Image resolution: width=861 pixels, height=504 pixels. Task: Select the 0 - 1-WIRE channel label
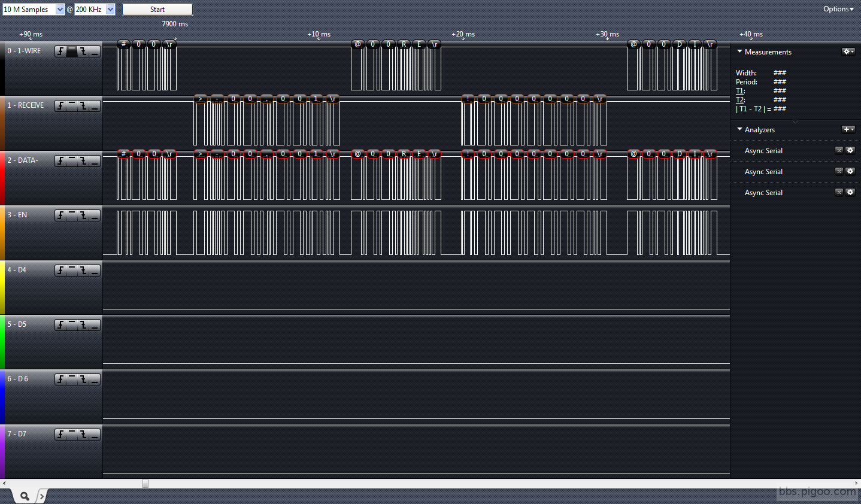24,51
